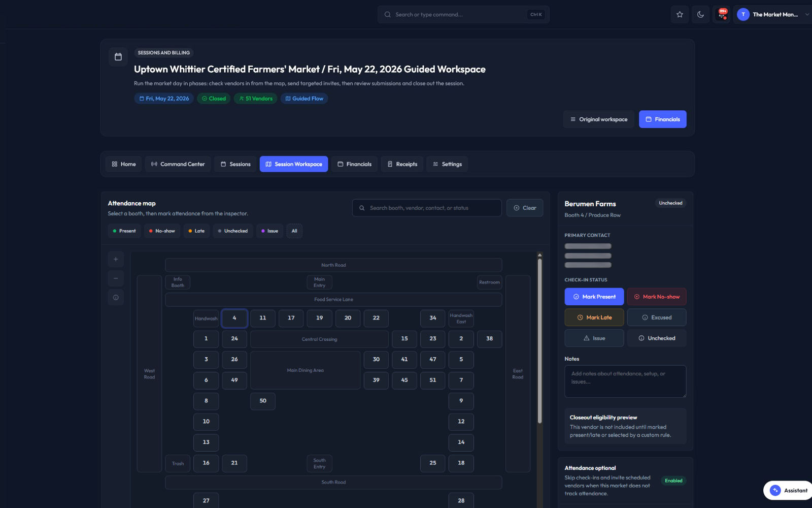Click the Food Service Lane bar
Image resolution: width=812 pixels, height=508 pixels.
click(x=333, y=300)
